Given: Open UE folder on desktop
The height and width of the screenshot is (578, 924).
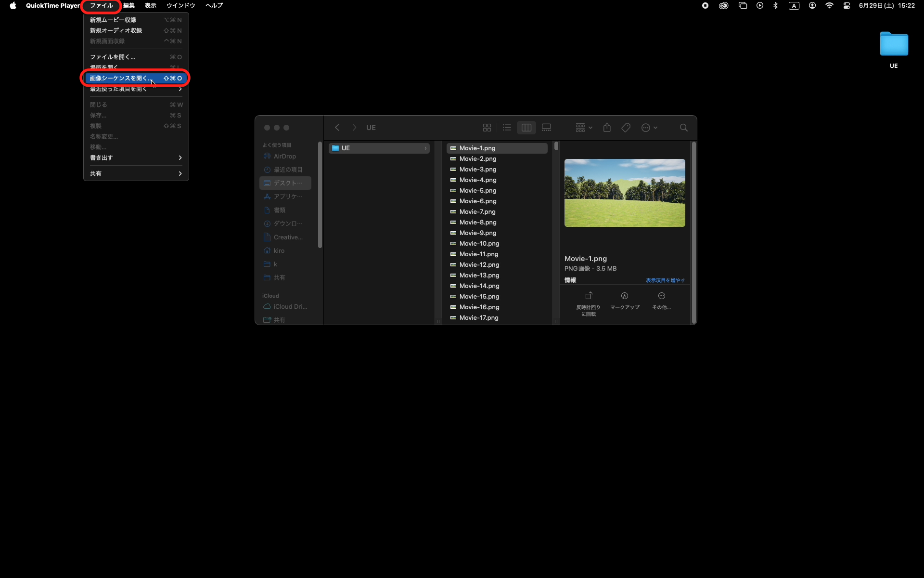Looking at the screenshot, I should point(894,50).
